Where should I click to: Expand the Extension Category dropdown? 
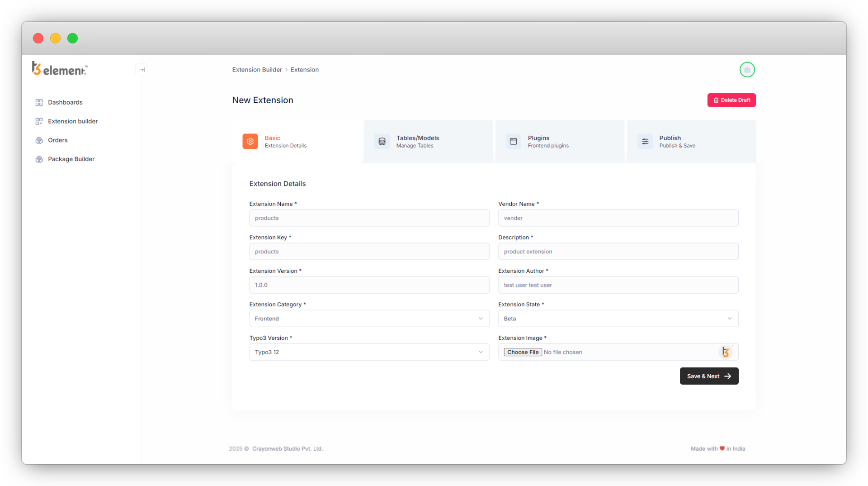coord(369,319)
